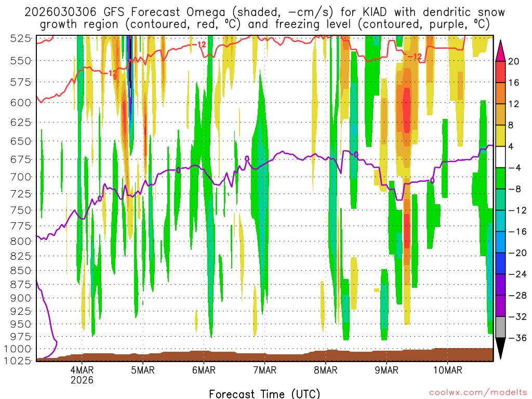
Task: Click the colorbar value label 8
Action: (x=511, y=126)
